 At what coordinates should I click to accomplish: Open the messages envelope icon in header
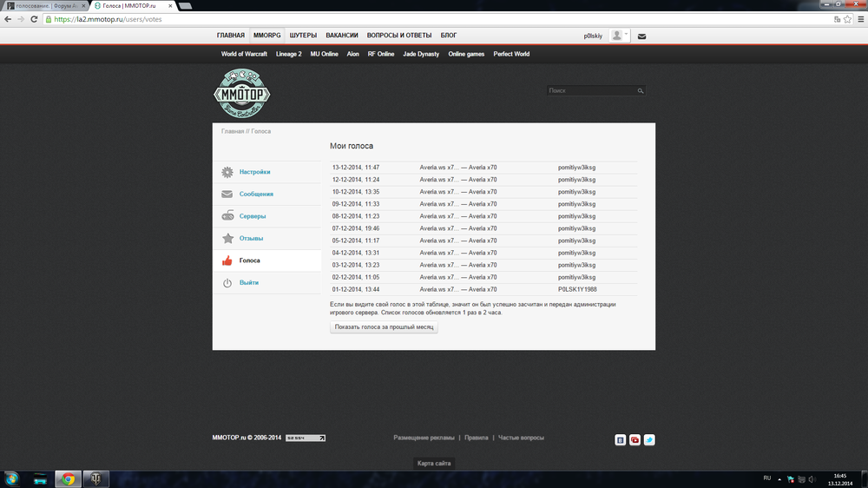[641, 36]
